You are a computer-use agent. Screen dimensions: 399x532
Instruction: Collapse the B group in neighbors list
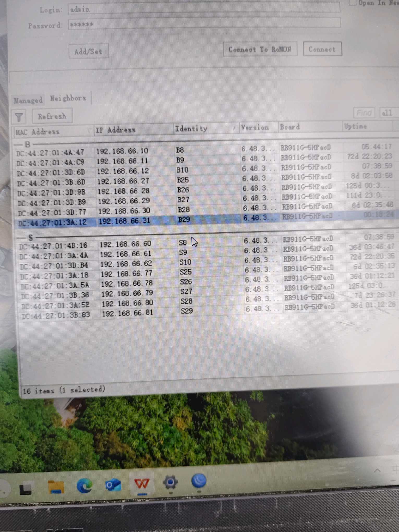19,144
